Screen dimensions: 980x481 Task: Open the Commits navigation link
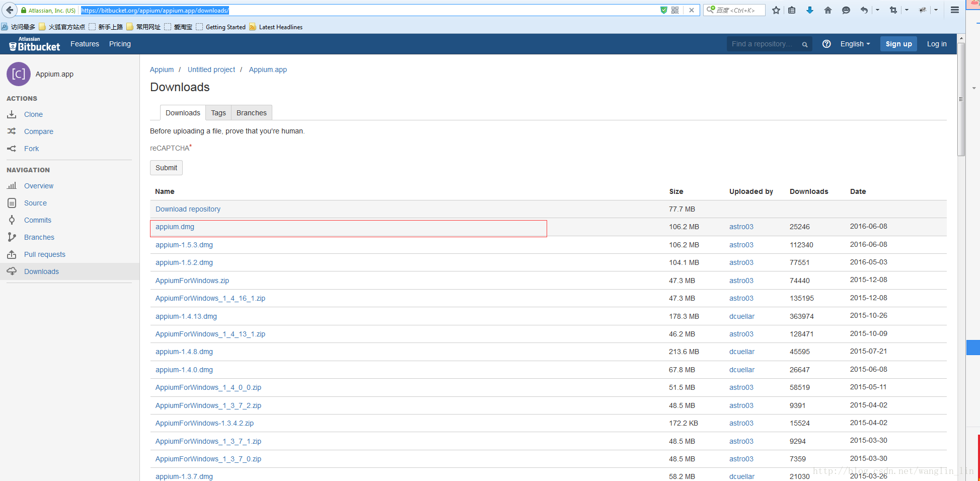[x=38, y=220]
